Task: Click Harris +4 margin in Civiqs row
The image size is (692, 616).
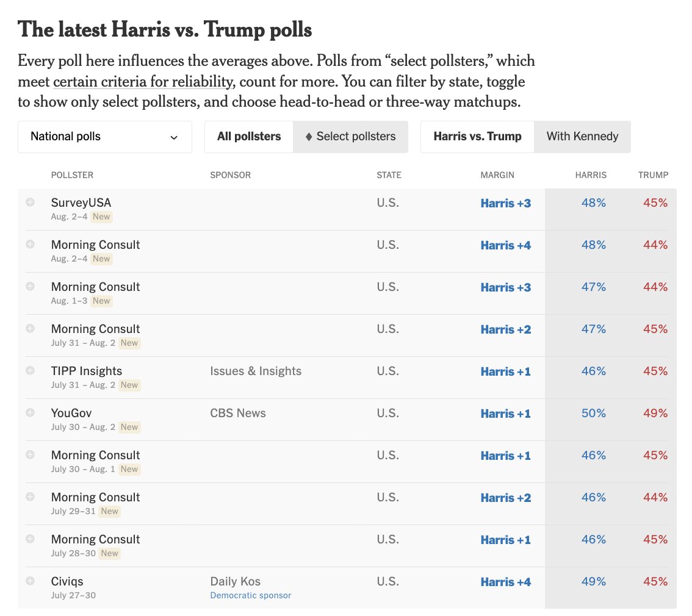Action: coord(506,582)
